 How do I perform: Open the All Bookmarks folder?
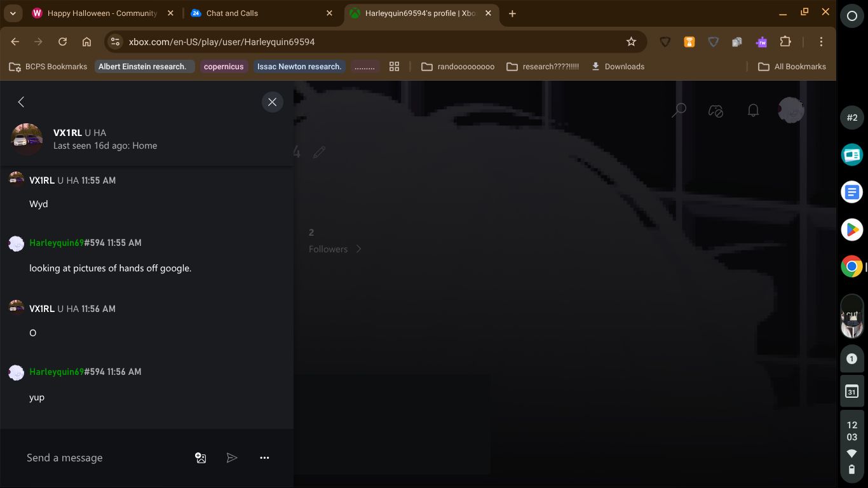tap(792, 67)
